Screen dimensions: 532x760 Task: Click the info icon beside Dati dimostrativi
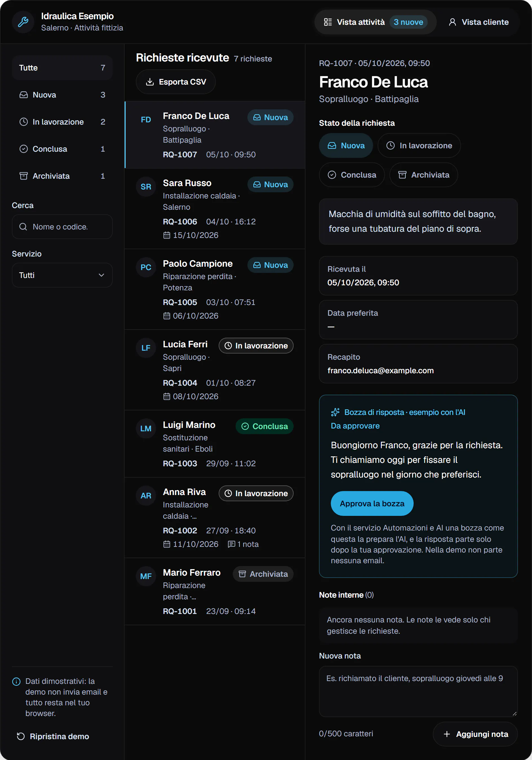16,682
